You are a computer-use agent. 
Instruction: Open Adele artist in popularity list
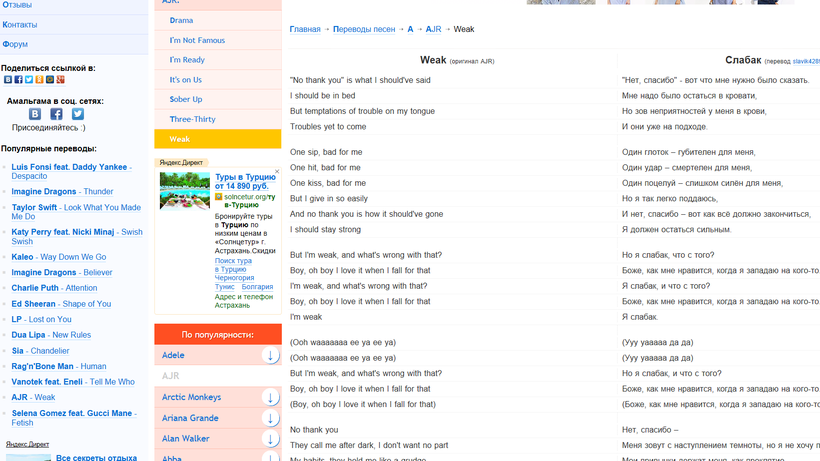tap(173, 355)
